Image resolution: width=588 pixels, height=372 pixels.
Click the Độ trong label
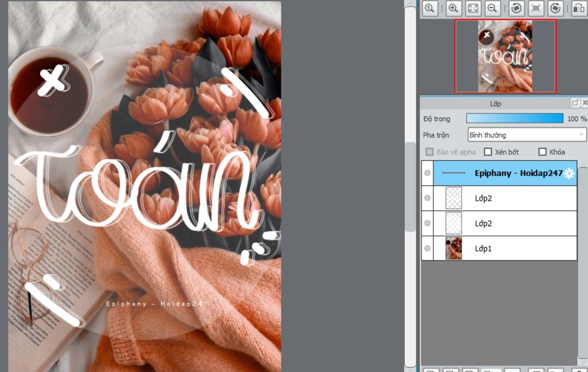436,118
